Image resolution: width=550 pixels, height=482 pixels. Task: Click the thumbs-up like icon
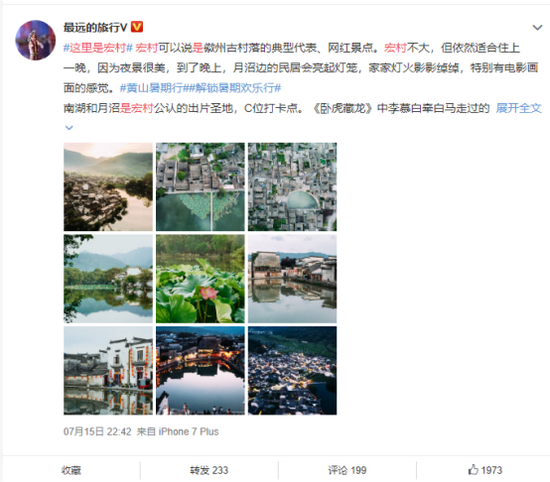[x=473, y=469]
